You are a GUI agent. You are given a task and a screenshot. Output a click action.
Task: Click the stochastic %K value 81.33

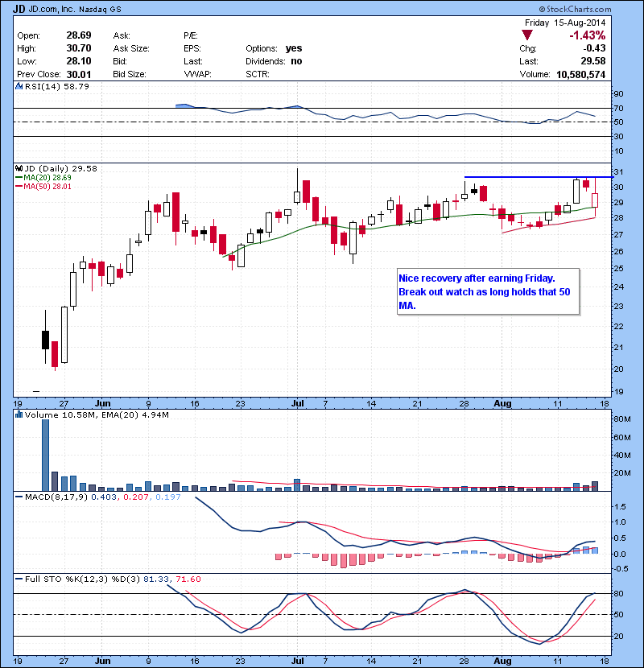[156, 579]
